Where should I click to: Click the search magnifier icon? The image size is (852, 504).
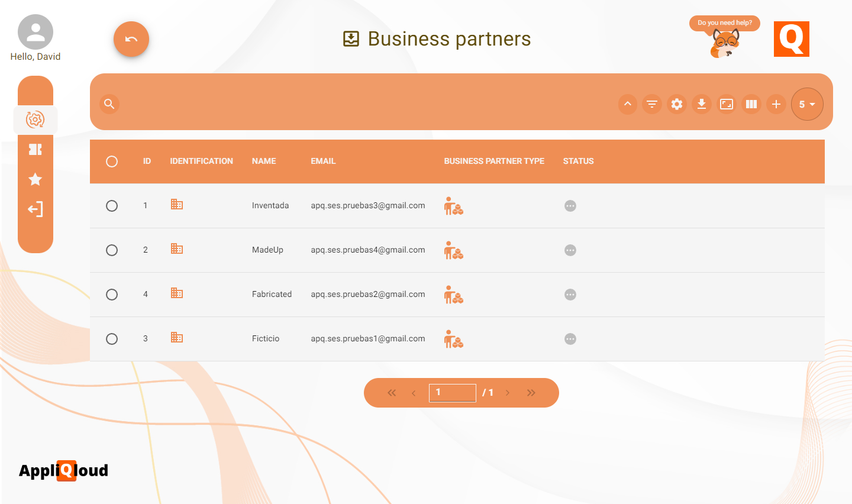click(109, 104)
